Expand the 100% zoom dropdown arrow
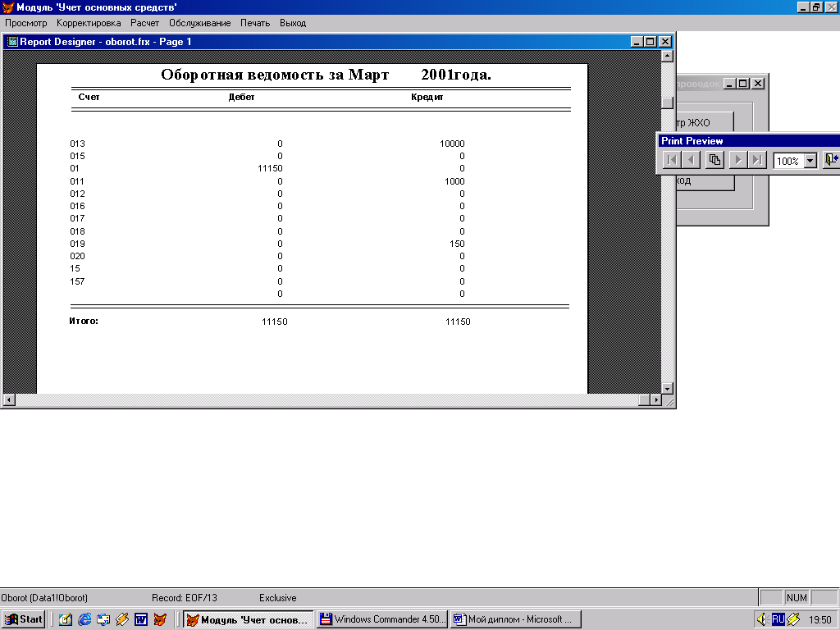Image resolution: width=840 pixels, height=630 pixels. tap(810, 160)
